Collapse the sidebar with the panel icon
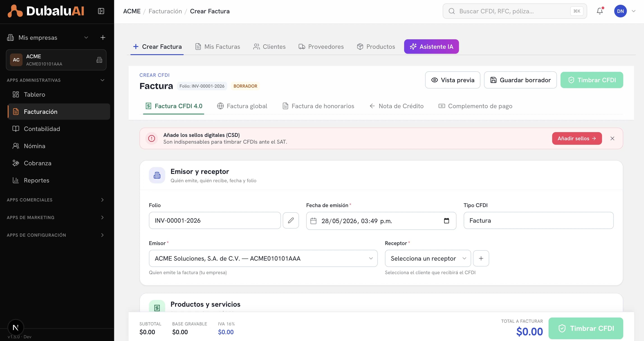The width and height of the screenshot is (644, 341). pyautogui.click(x=101, y=11)
